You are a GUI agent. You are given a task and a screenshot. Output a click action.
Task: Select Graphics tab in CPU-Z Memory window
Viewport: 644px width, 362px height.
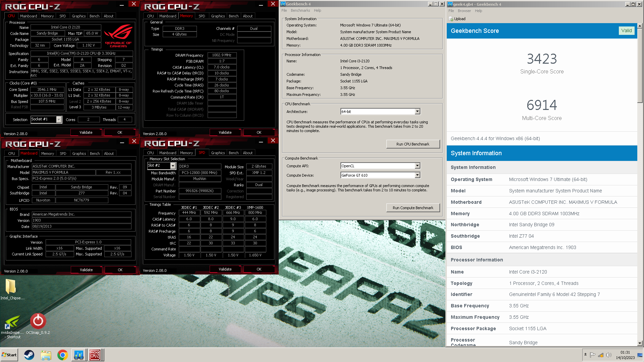coord(218,16)
